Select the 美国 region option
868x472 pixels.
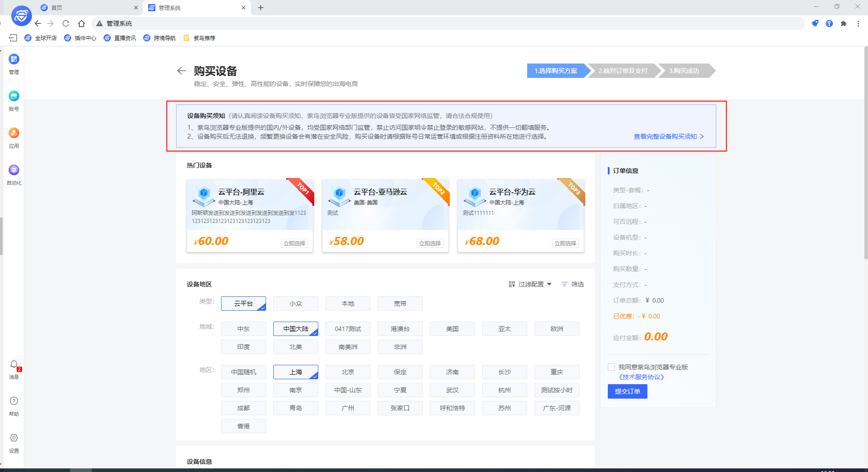[x=452, y=328]
